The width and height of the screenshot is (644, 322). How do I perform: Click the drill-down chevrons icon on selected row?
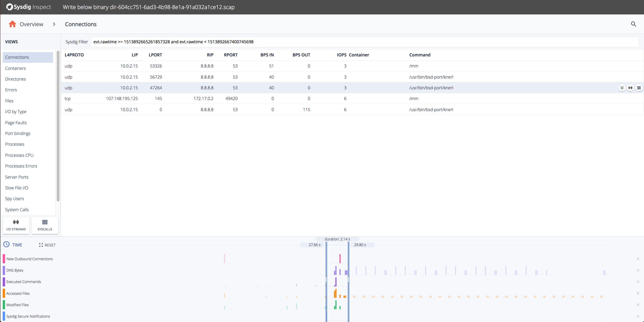click(x=622, y=88)
